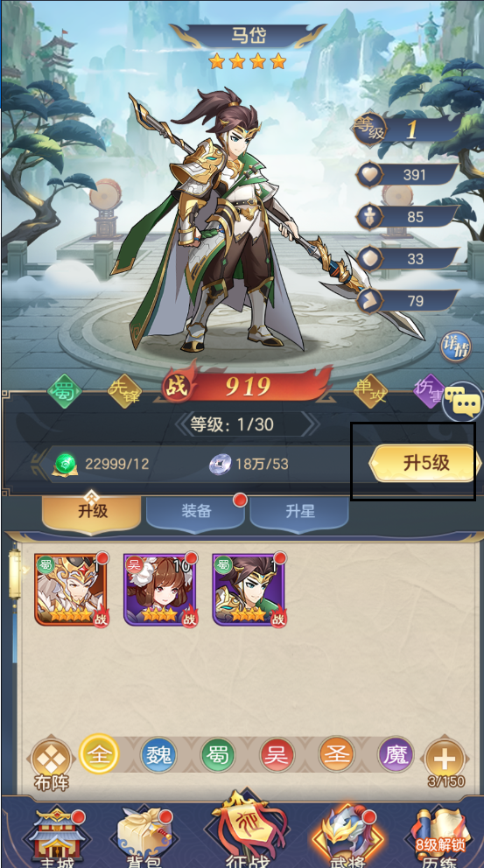Image resolution: width=484 pixels, height=868 pixels.
Task: Select the level 10 吴 heroine thumbnail
Action: [160, 590]
